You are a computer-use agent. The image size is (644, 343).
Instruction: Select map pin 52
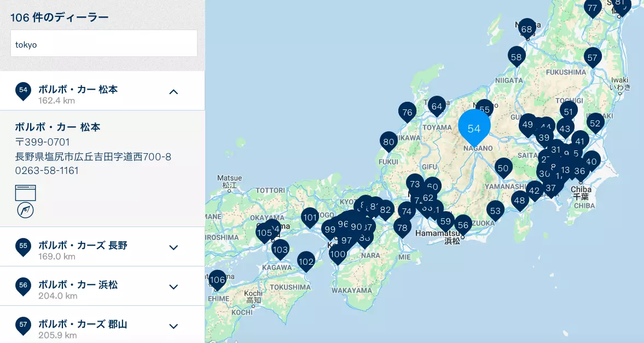pos(595,124)
